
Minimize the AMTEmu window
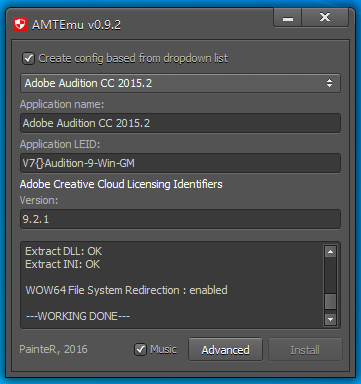288,19
